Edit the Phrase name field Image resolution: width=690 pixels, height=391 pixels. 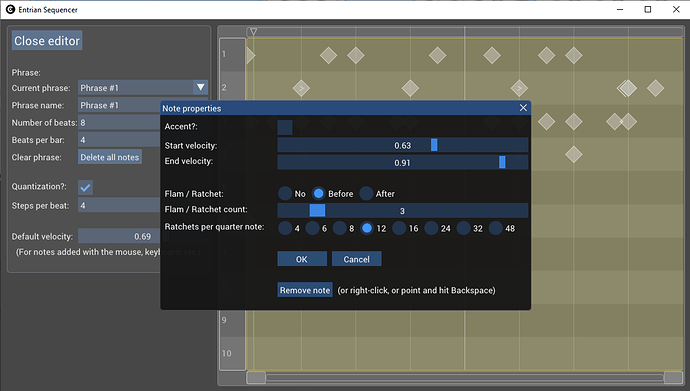[x=119, y=105]
